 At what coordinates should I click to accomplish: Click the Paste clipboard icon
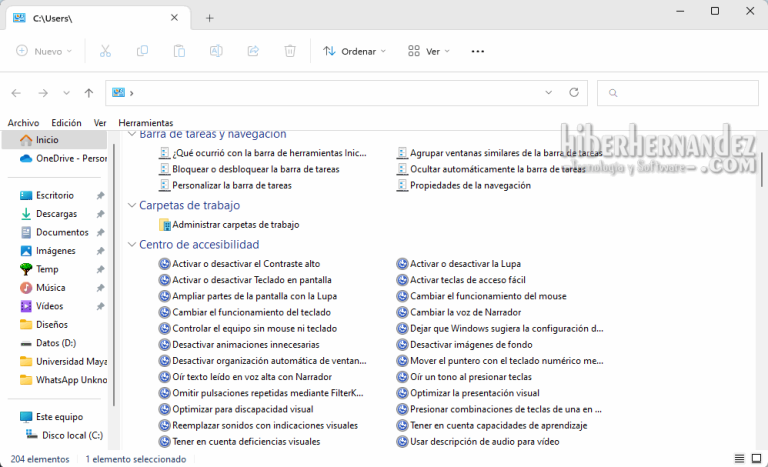tap(179, 51)
